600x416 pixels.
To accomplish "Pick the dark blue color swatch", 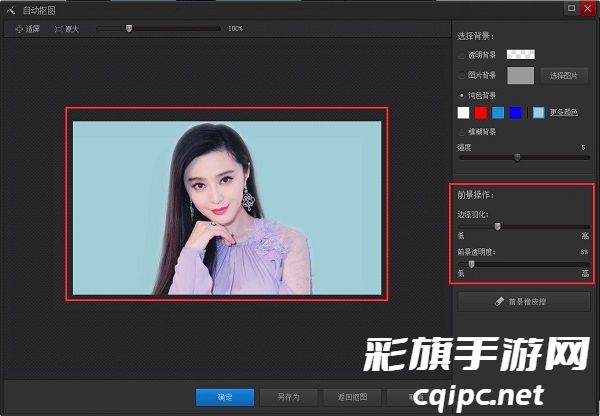I will tap(515, 113).
